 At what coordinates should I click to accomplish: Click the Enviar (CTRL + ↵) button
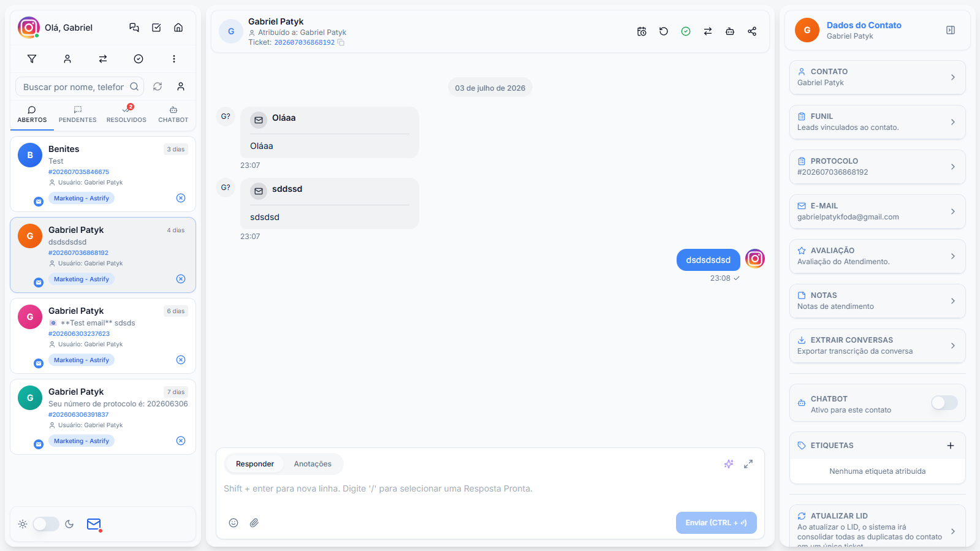(716, 523)
